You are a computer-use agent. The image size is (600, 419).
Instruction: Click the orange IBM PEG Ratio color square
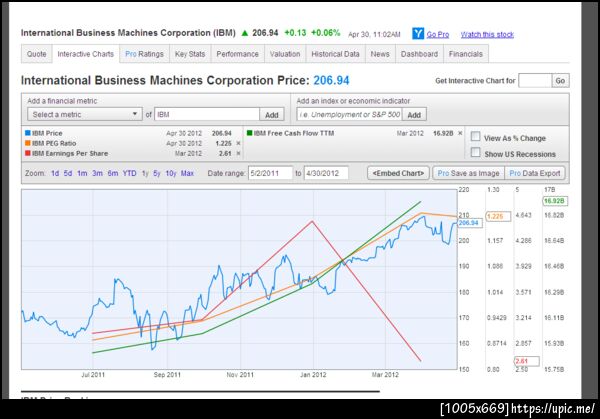coord(28,143)
